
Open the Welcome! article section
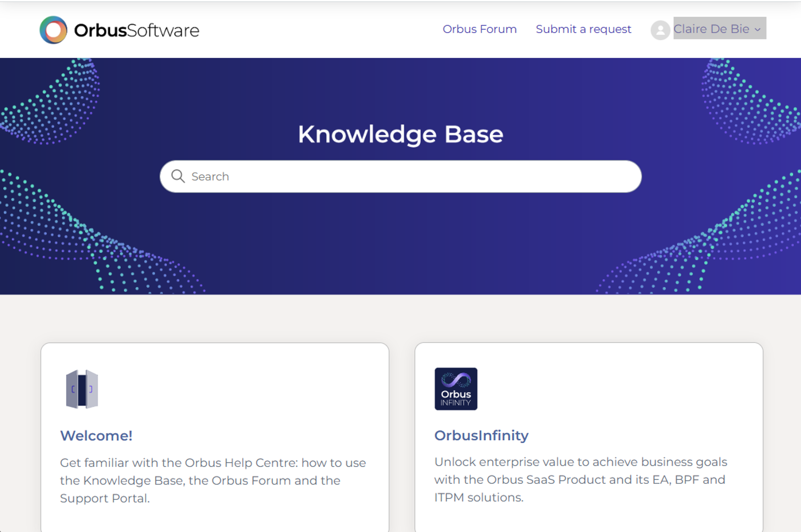point(96,435)
